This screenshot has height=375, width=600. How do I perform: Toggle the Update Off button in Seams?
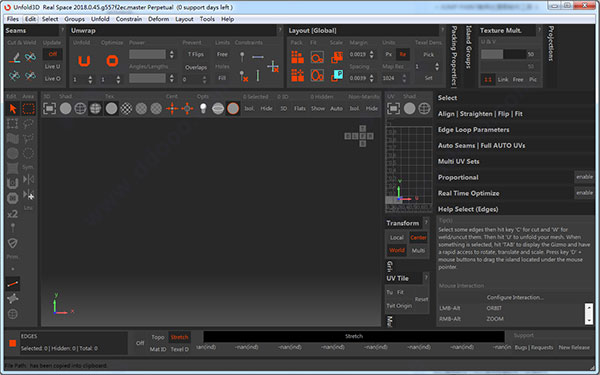pyautogui.click(x=52, y=54)
